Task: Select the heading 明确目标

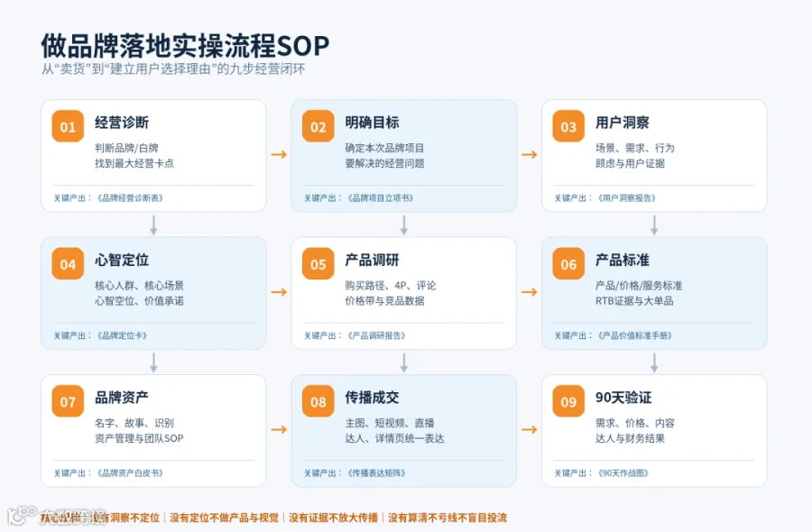Action: [x=372, y=123]
